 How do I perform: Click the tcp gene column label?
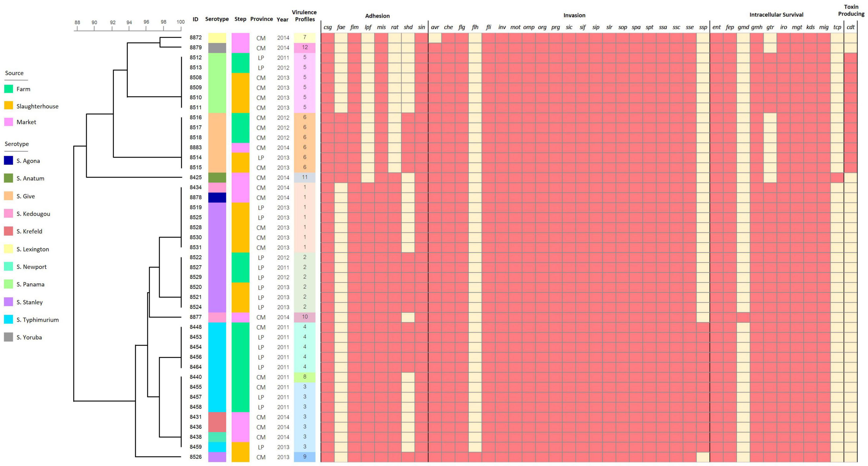point(837,27)
